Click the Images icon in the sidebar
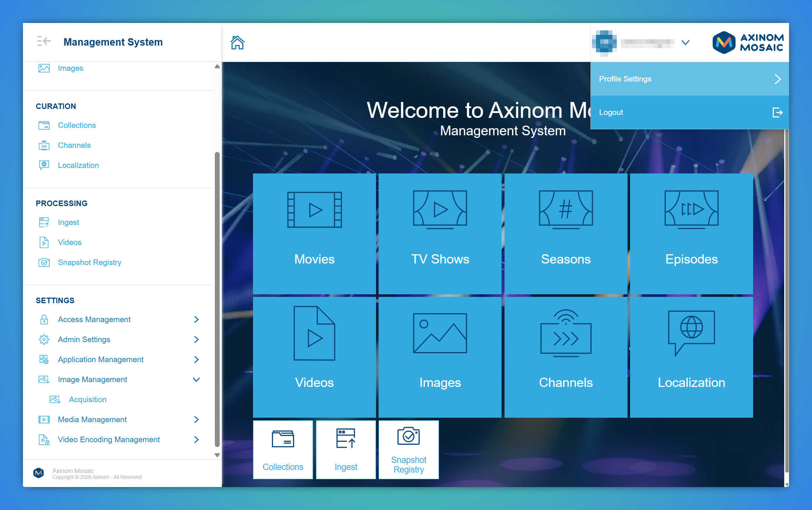The image size is (812, 510). [x=44, y=68]
